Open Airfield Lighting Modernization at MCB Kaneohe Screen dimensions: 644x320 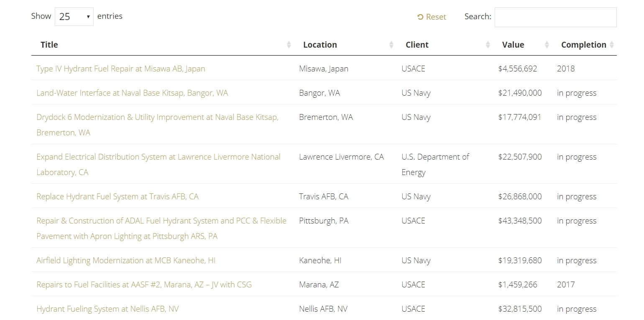[x=126, y=260]
